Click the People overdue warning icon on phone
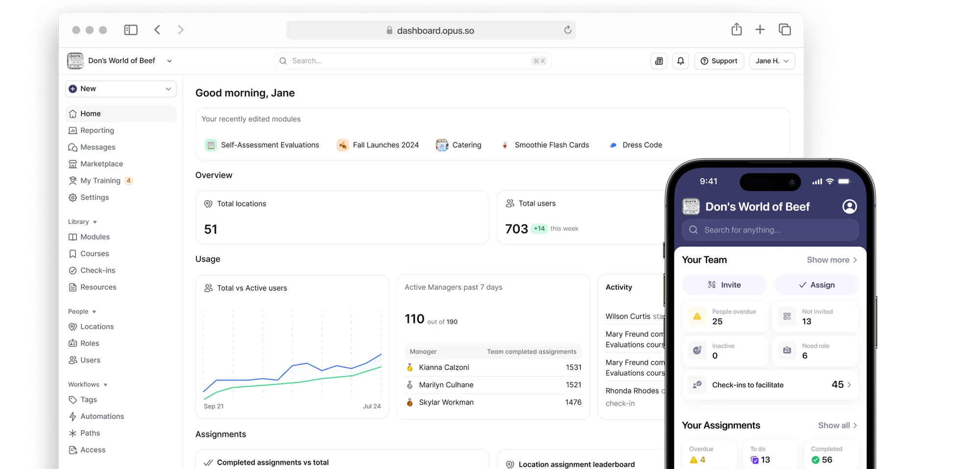The image size is (980, 469). (697, 316)
